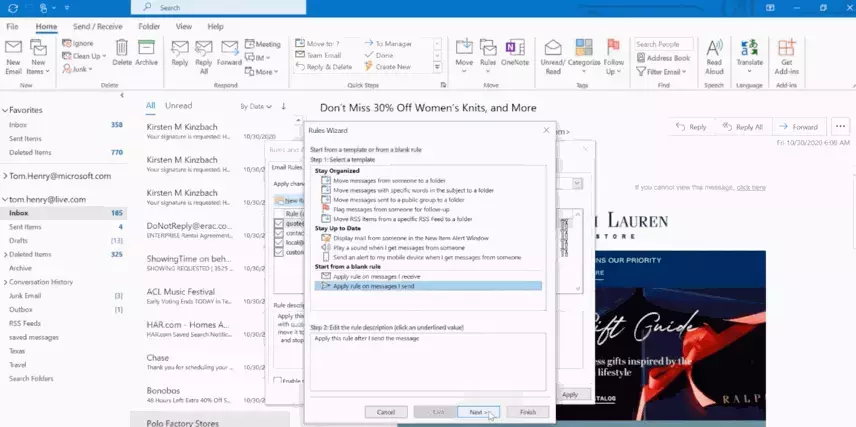Open the Clean Up dropdown

pyautogui.click(x=84, y=56)
